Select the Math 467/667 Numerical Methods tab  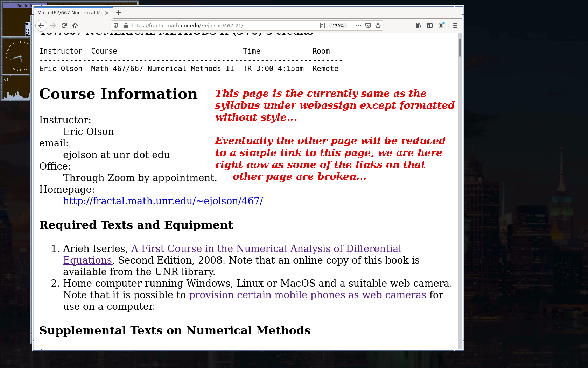pos(70,13)
